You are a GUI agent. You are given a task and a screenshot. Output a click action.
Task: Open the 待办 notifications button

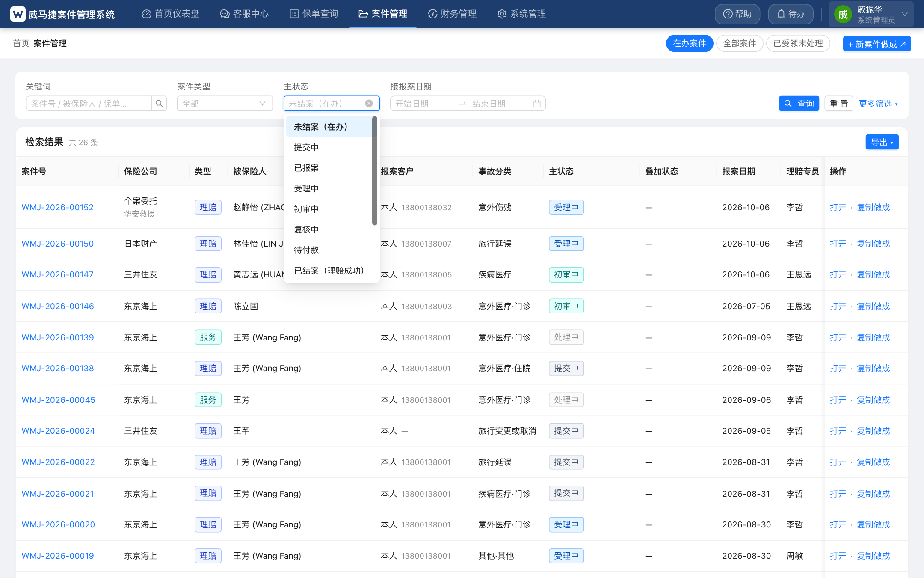click(x=791, y=14)
